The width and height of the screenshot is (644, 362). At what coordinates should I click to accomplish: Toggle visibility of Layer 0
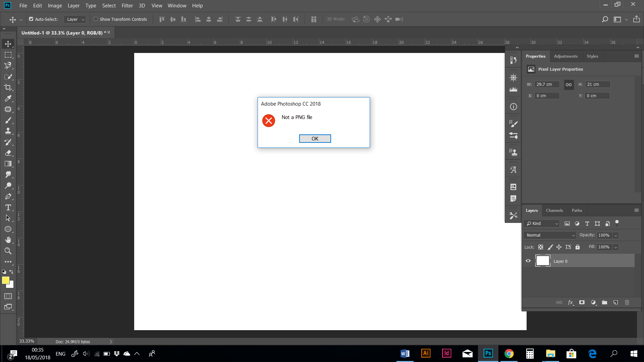click(x=528, y=261)
